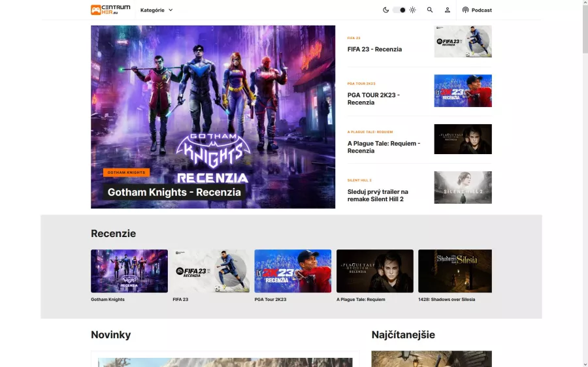This screenshot has width=588, height=367.
Task: Open the first Novinky article image
Action: point(225,362)
